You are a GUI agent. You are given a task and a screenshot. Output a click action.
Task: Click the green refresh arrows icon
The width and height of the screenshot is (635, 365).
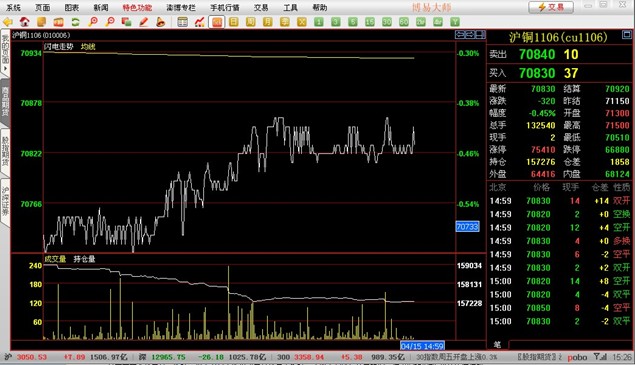click(x=75, y=22)
